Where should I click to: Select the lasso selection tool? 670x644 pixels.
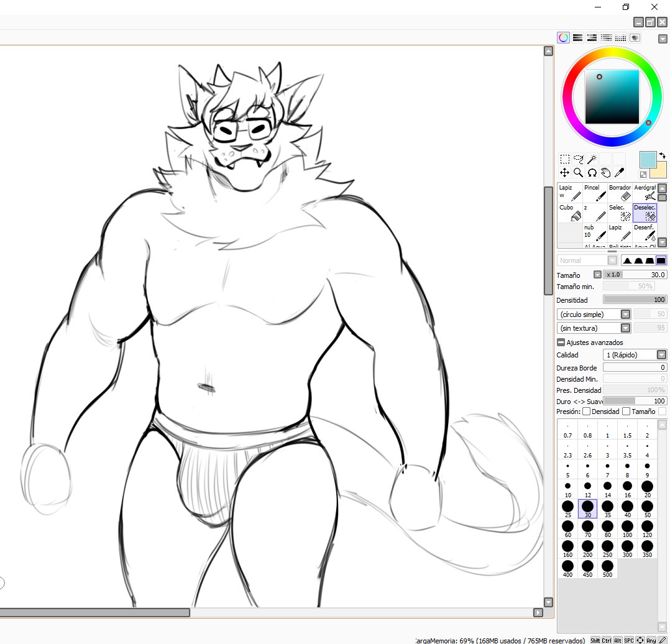[x=578, y=159]
